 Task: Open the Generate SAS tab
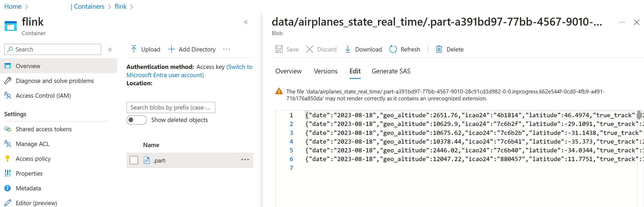(x=391, y=71)
